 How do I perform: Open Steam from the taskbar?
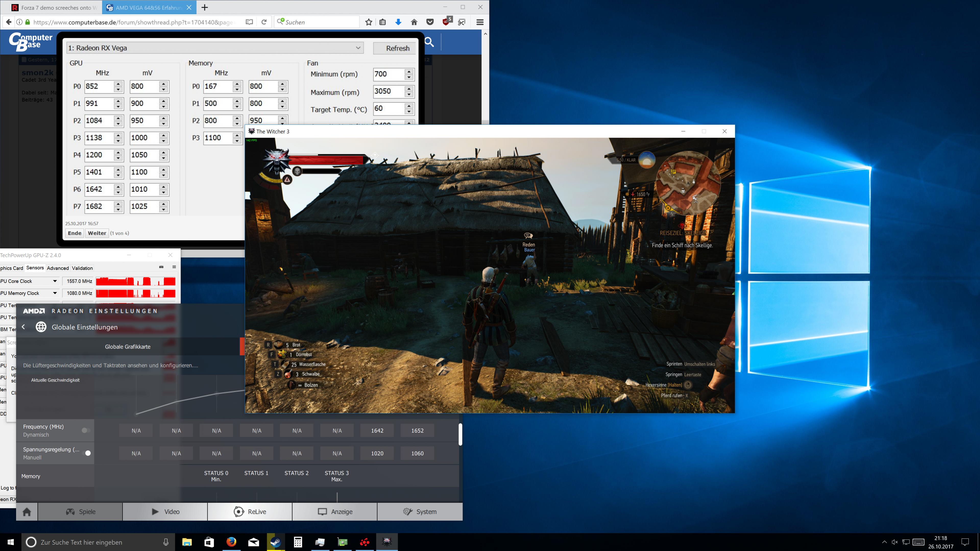(275, 542)
